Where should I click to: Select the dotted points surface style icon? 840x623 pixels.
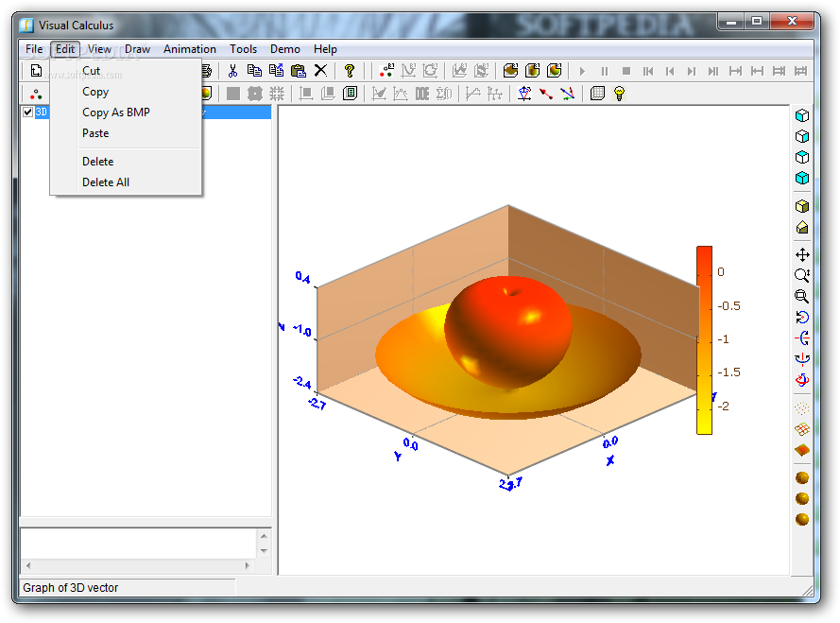click(802, 408)
